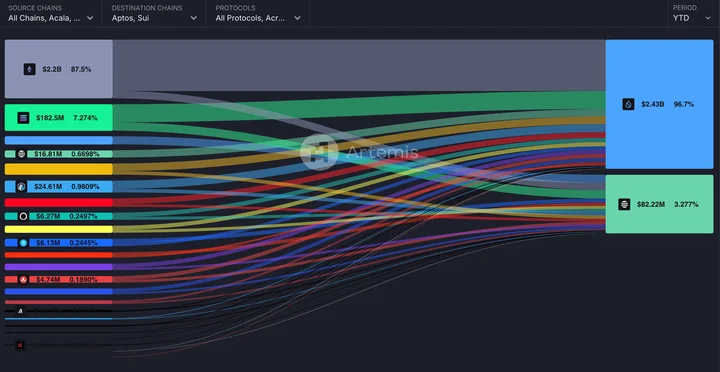
Task: Click the Aptos icon in the $82.22M node
Action: [624, 204]
